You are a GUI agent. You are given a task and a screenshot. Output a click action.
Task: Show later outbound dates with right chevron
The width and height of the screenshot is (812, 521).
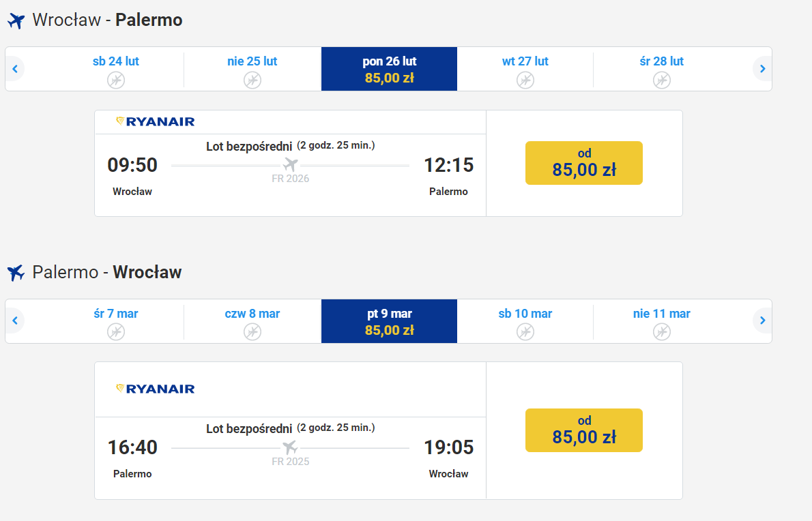[x=762, y=69]
